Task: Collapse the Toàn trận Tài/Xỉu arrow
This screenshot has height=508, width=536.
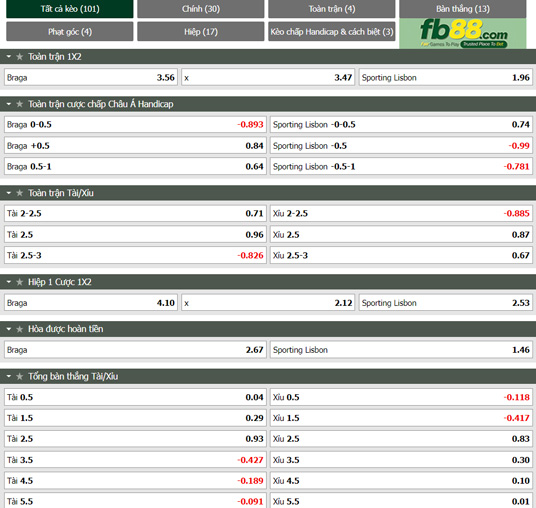Action: pos(9,193)
